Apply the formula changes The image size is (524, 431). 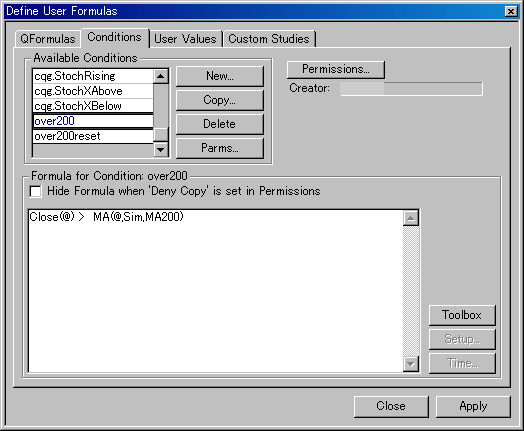coord(473,407)
